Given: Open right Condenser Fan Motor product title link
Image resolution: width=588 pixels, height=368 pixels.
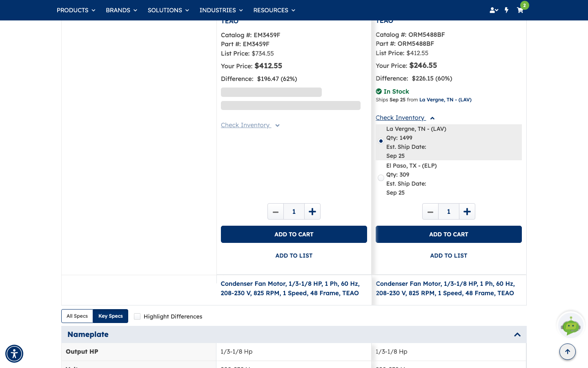Looking at the screenshot, I should [x=445, y=288].
